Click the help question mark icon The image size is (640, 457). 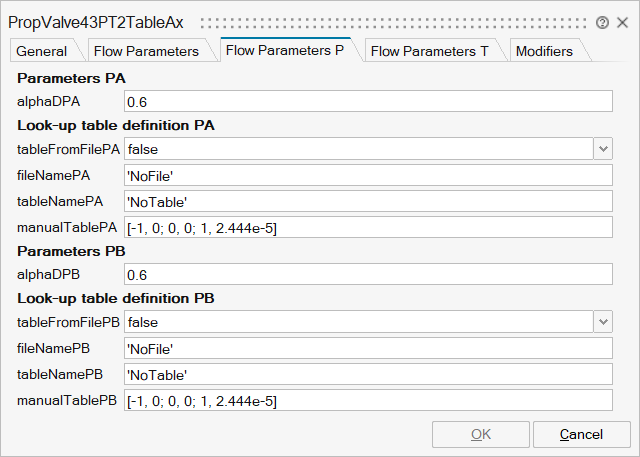tap(602, 22)
